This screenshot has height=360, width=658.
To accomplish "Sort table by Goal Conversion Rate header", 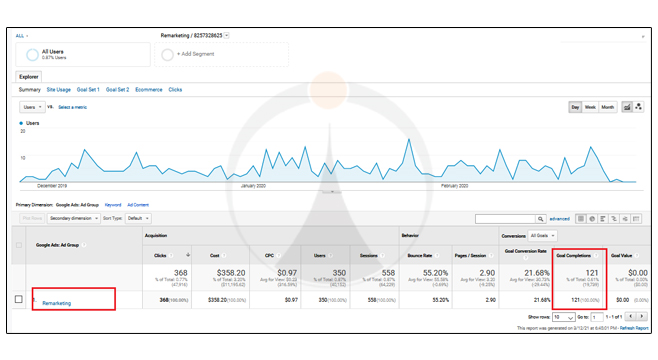I will click(x=525, y=251).
